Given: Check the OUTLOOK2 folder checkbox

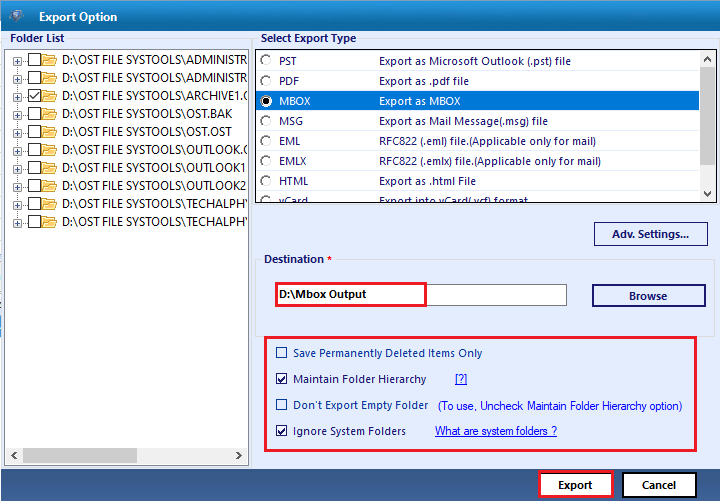Looking at the screenshot, I should (34, 186).
